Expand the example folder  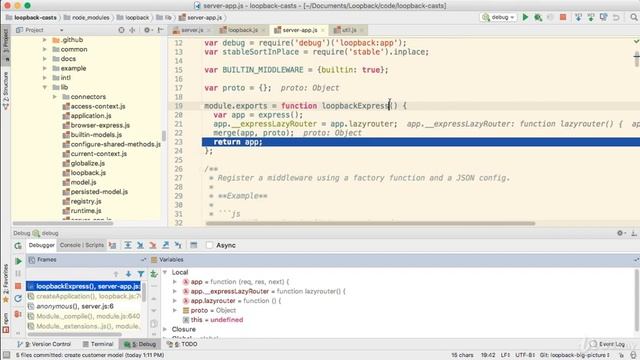click(44, 68)
